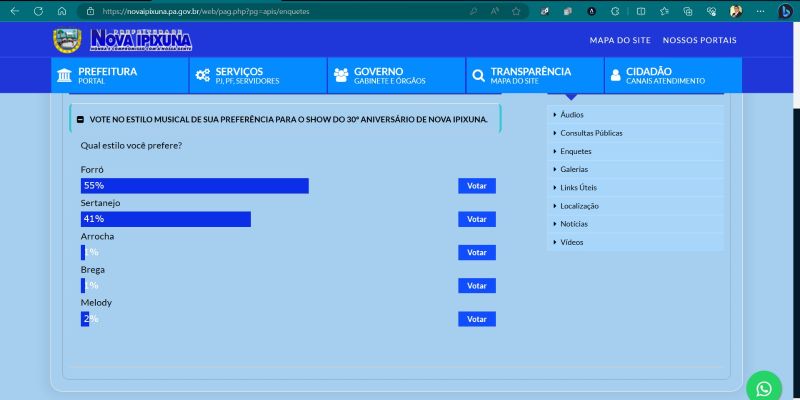Image resolution: width=800 pixels, height=400 pixels.
Task: Refresh the page with the reload icon
Action: (38, 11)
